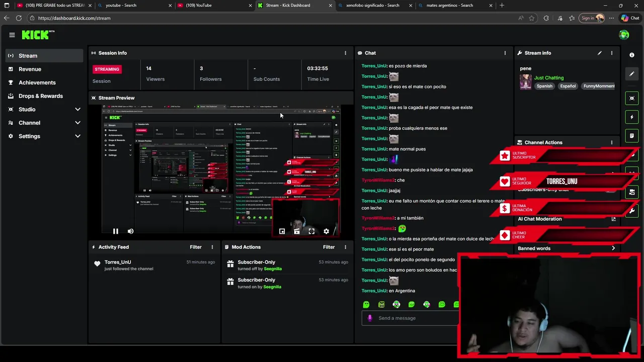
Task: Open Session Info three-dot options
Action: coord(345,53)
